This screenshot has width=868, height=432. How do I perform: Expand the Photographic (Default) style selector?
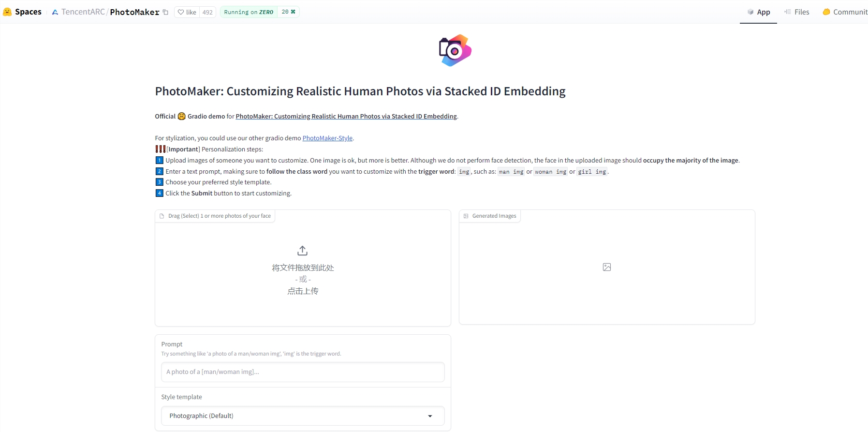[x=303, y=416]
